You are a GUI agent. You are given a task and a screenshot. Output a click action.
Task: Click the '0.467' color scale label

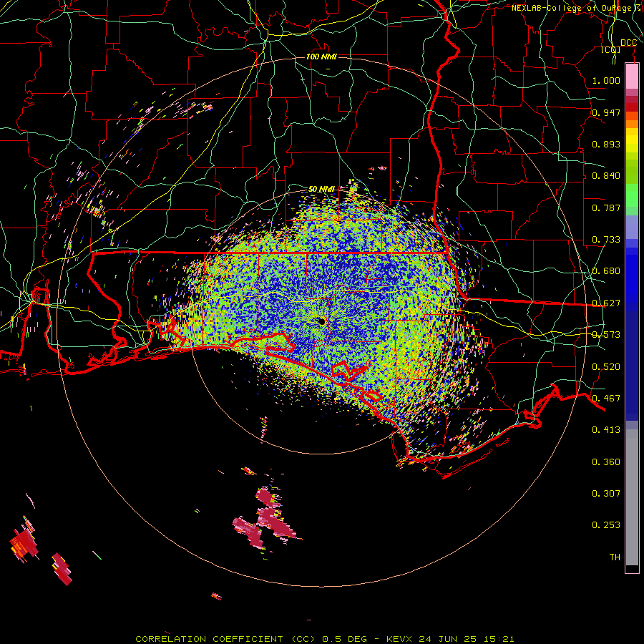(x=606, y=398)
